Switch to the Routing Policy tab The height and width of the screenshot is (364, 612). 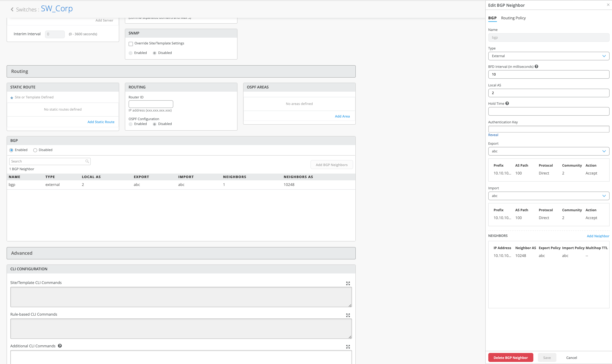click(513, 18)
